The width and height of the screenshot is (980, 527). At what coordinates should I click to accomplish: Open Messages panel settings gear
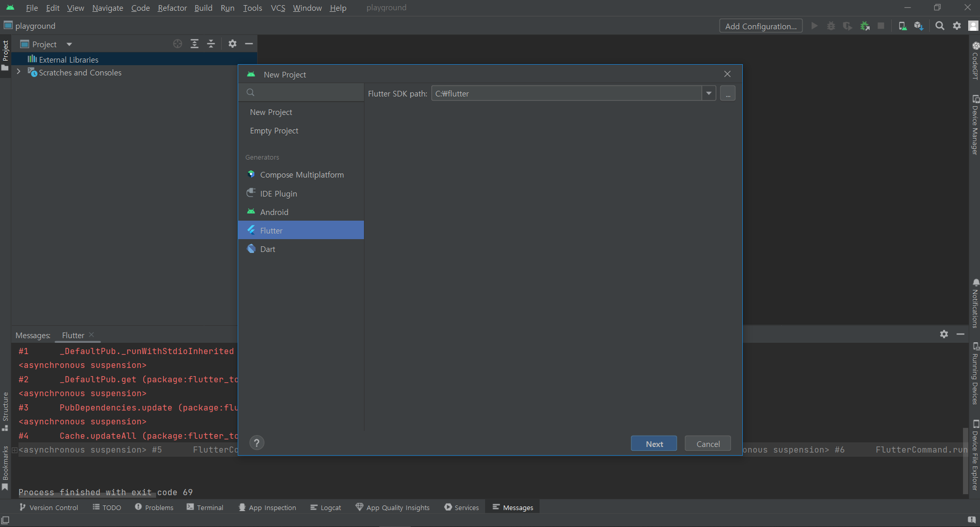pos(944,334)
